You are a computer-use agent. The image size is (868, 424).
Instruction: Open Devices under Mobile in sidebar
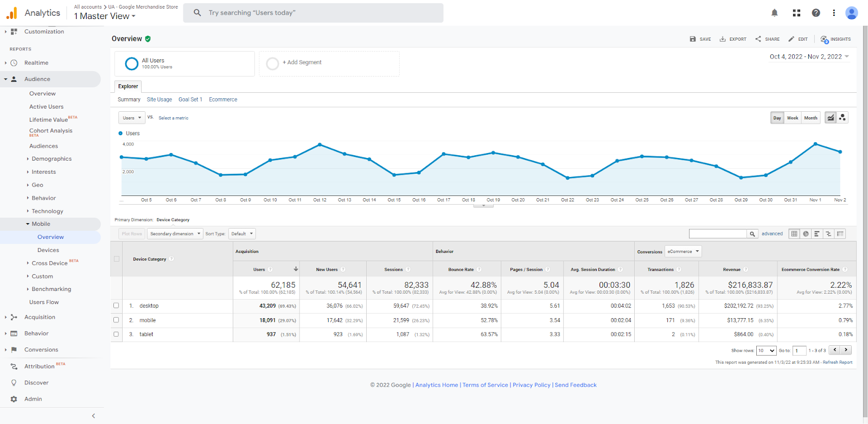click(48, 250)
